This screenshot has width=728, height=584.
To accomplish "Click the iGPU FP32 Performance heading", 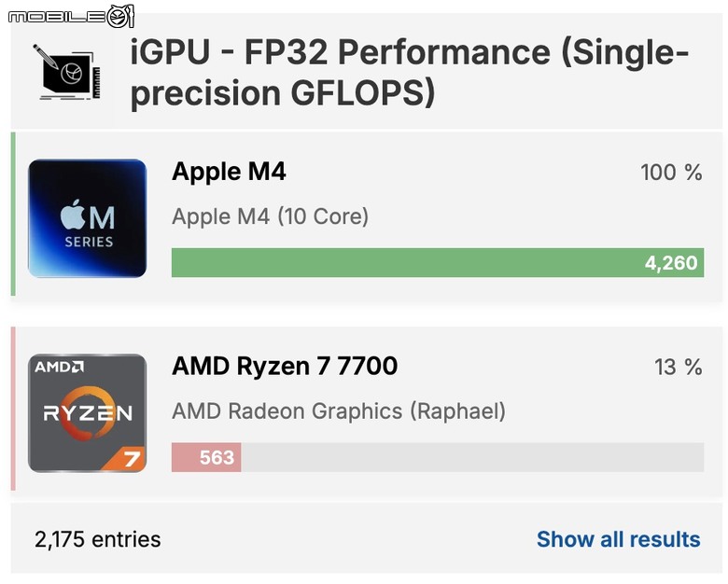I will 410,72.
